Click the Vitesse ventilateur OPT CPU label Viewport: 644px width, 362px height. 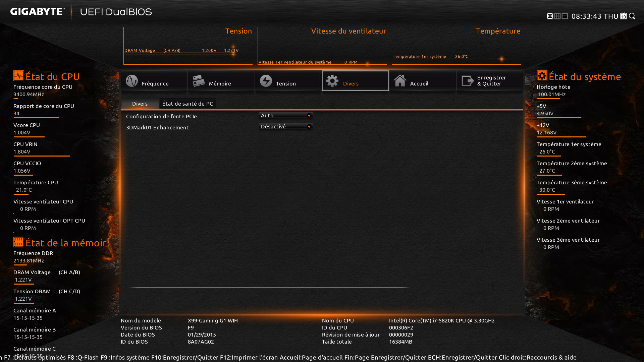pos(49,221)
